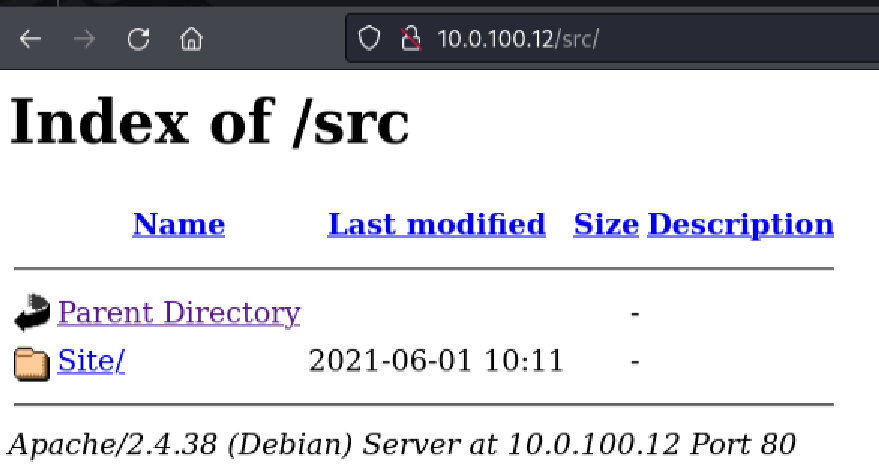Click the 2021-06-01 10:11 modified date
This screenshot has height=475, width=879.
pyautogui.click(x=436, y=361)
